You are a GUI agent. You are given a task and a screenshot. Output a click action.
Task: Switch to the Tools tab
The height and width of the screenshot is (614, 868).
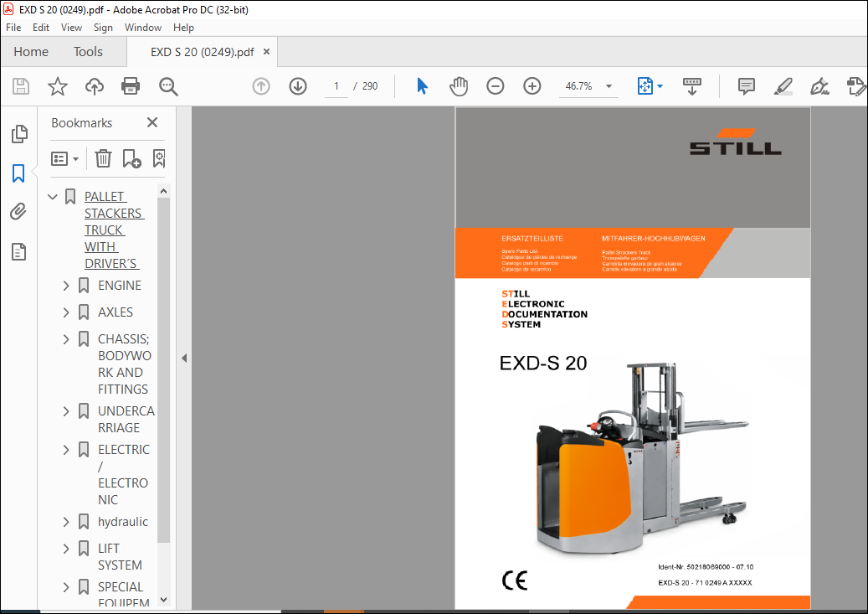tap(88, 52)
